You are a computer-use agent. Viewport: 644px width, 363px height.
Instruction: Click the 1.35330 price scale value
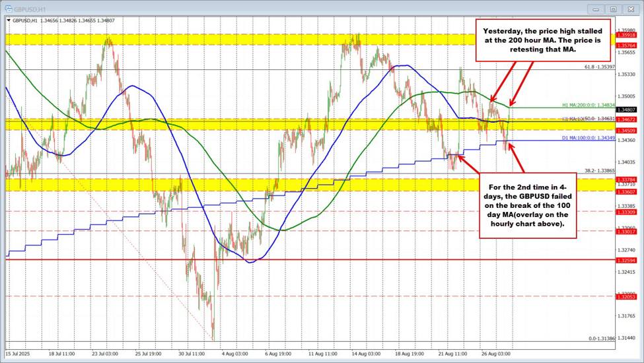(x=626, y=74)
